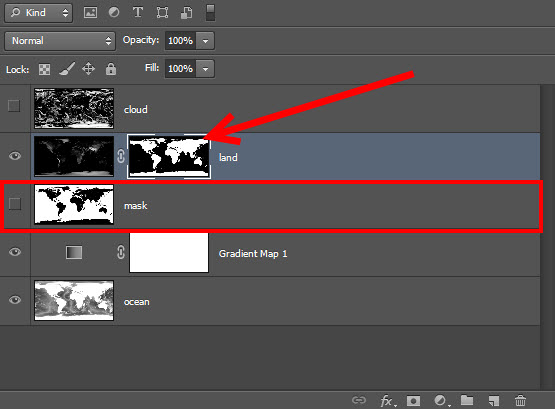Hide the ocean layer
The width and height of the screenshot is (555, 409).
point(15,300)
